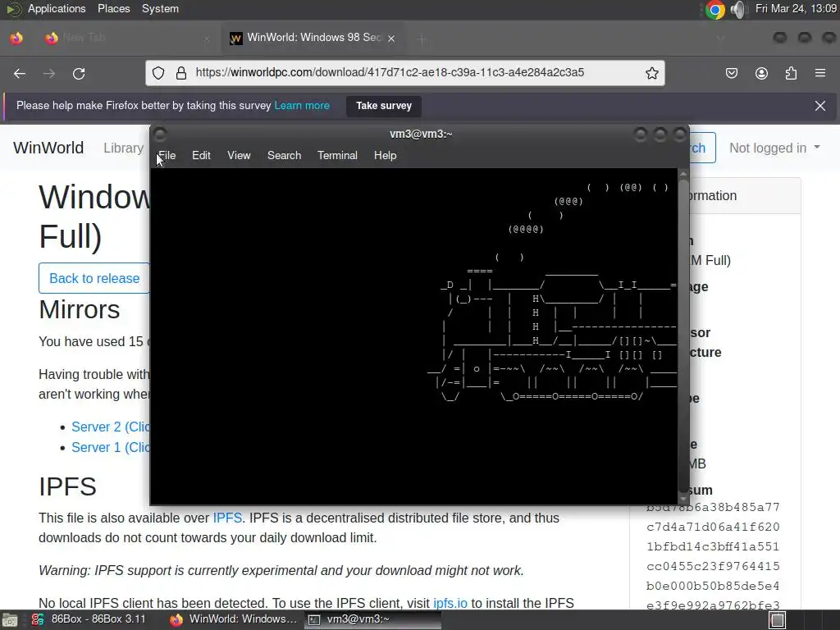The image size is (840, 630).
Task: Click the padlock site security icon
Action: (181, 73)
